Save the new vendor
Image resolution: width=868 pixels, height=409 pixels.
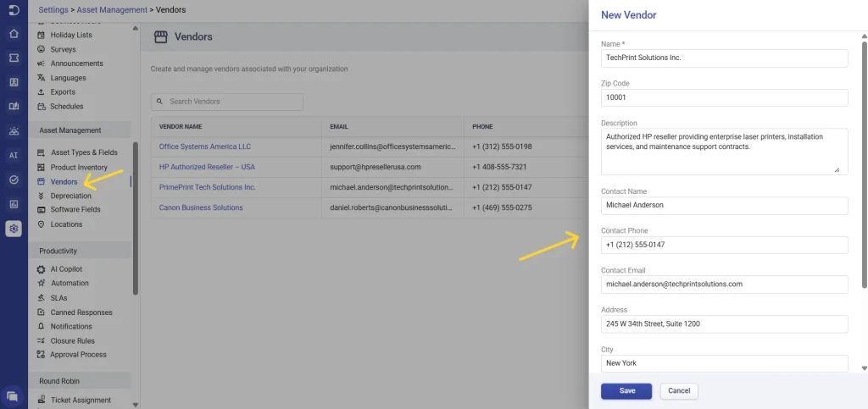coord(626,390)
